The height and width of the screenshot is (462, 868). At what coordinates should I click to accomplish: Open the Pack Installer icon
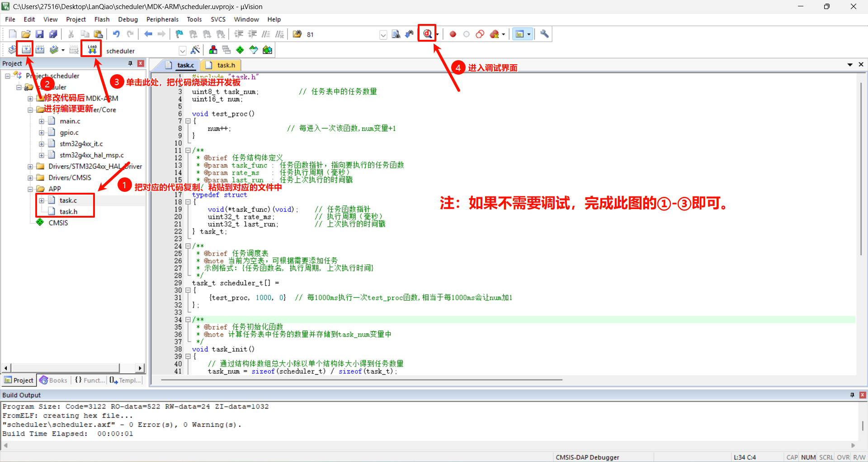[268, 50]
